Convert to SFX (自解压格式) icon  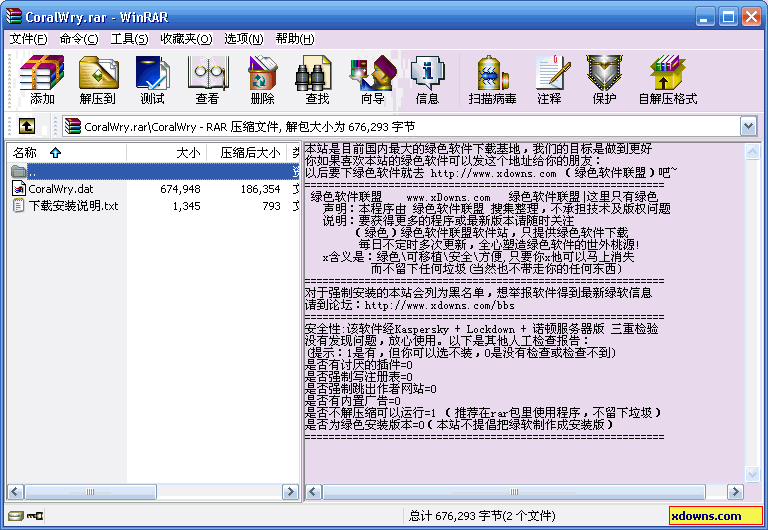[x=668, y=80]
